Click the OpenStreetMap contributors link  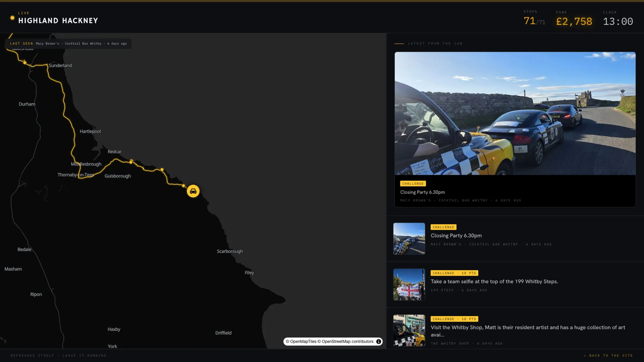pyautogui.click(x=346, y=341)
